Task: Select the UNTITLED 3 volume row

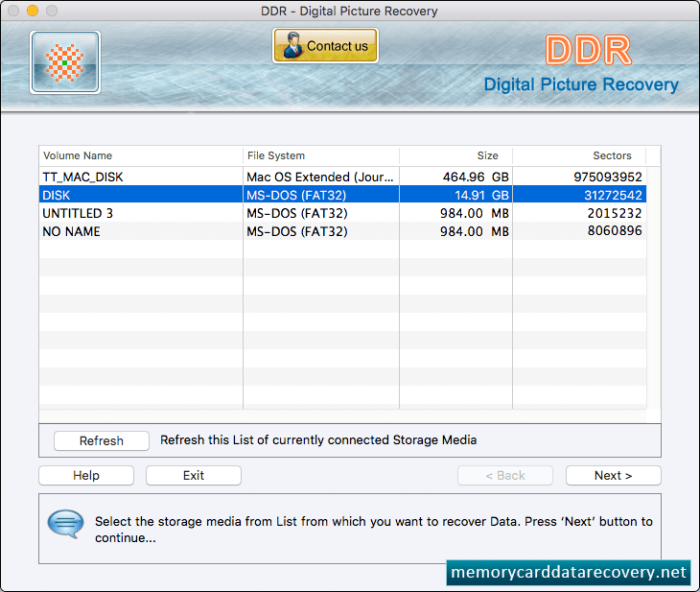Action: [x=342, y=213]
